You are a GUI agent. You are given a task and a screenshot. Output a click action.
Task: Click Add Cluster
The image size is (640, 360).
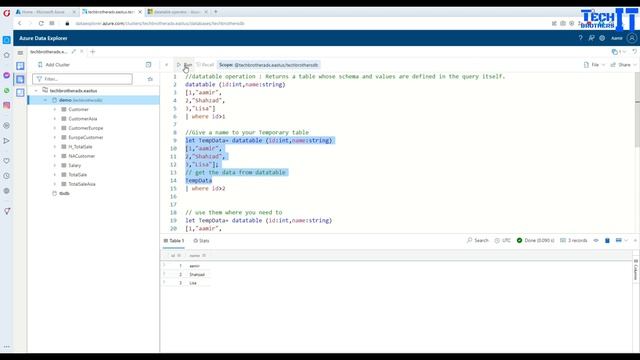point(53,65)
